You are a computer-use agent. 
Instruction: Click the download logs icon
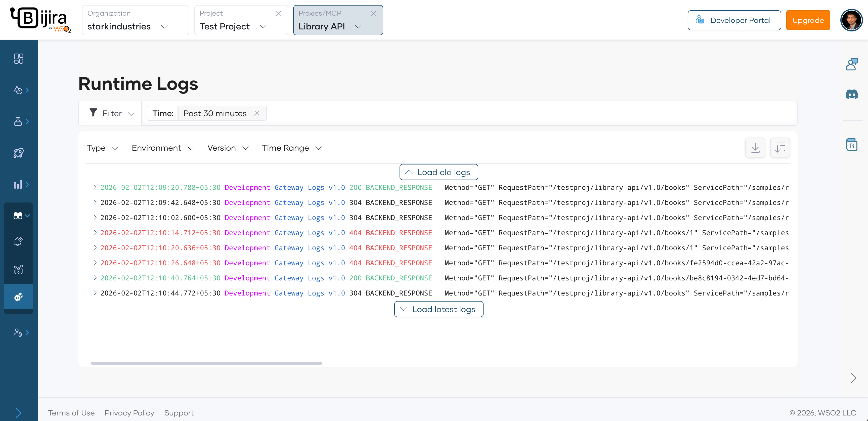click(x=755, y=148)
